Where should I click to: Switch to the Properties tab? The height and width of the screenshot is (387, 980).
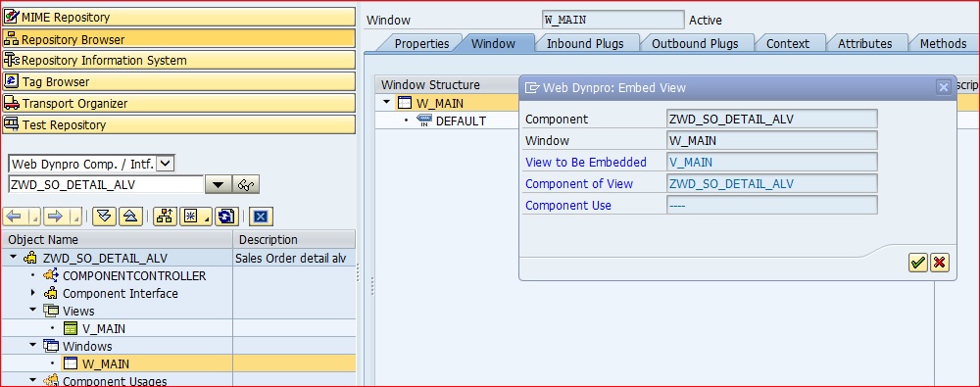(x=421, y=43)
